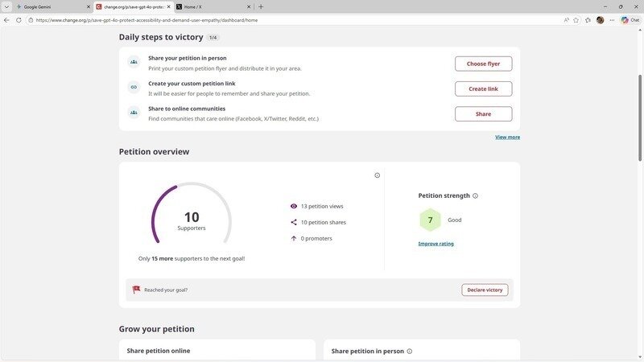Click the info icon above petition stats
Screen dimensions: 644x362
(377, 175)
